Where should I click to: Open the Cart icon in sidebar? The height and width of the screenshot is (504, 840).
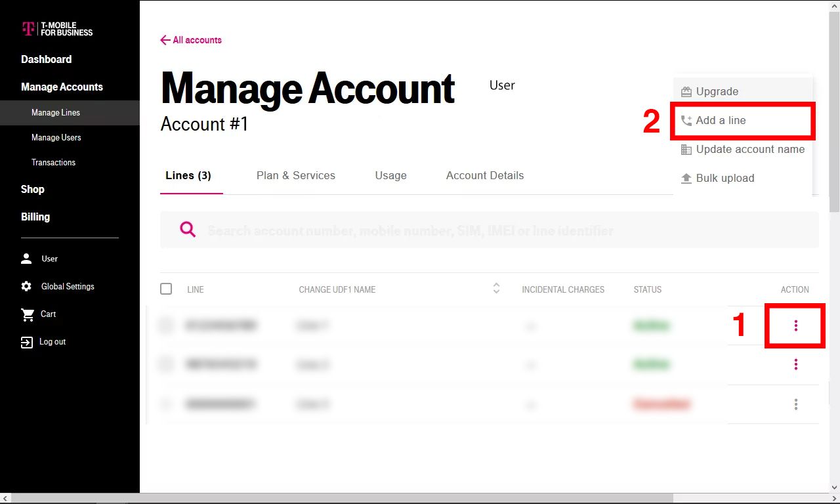(x=27, y=314)
